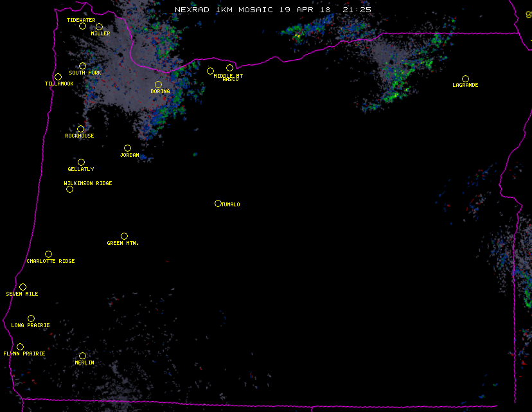
Task: Click the Boring station circle marker
Action: 158,85
